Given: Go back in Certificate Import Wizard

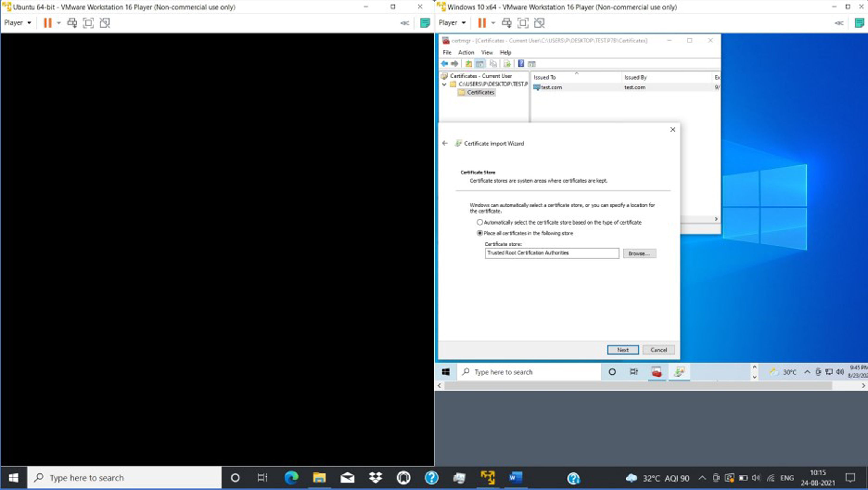Looking at the screenshot, I should tap(445, 143).
